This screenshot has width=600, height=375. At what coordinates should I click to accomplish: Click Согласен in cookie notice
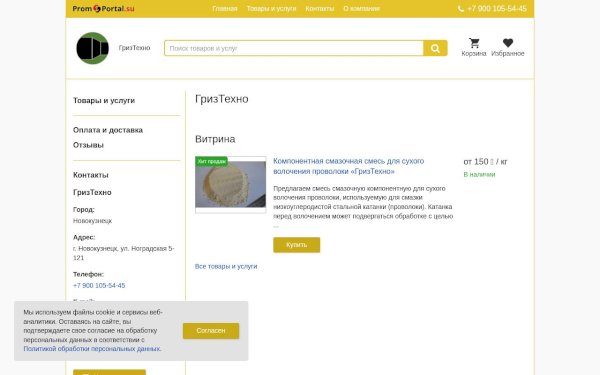click(211, 331)
